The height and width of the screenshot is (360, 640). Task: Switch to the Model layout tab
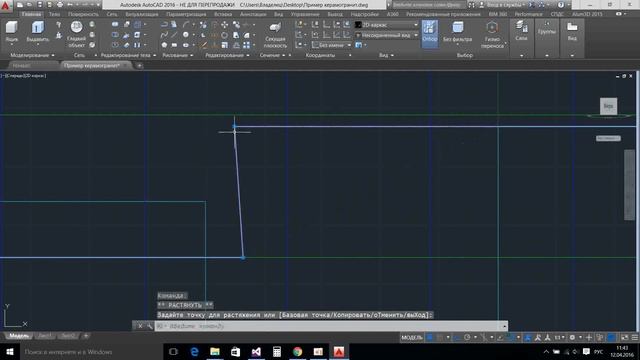[x=19, y=336]
